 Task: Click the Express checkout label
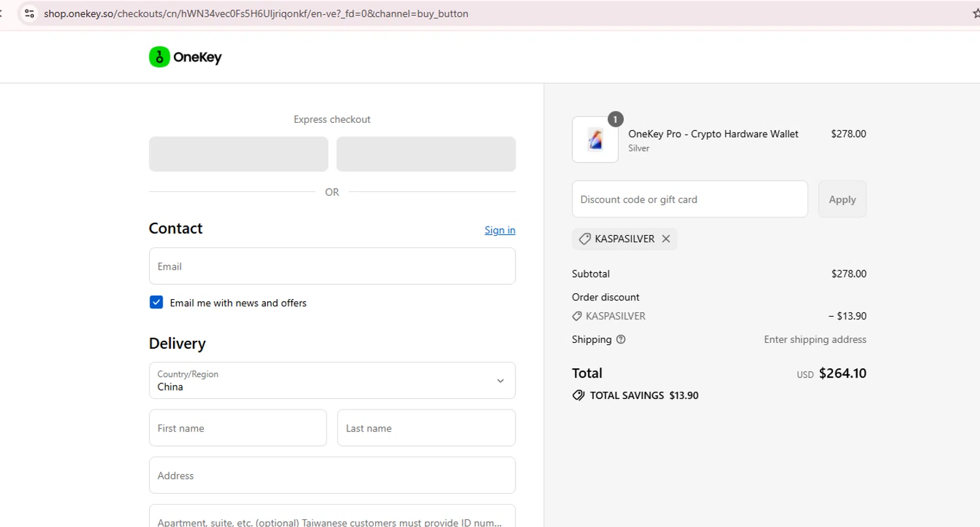(332, 120)
